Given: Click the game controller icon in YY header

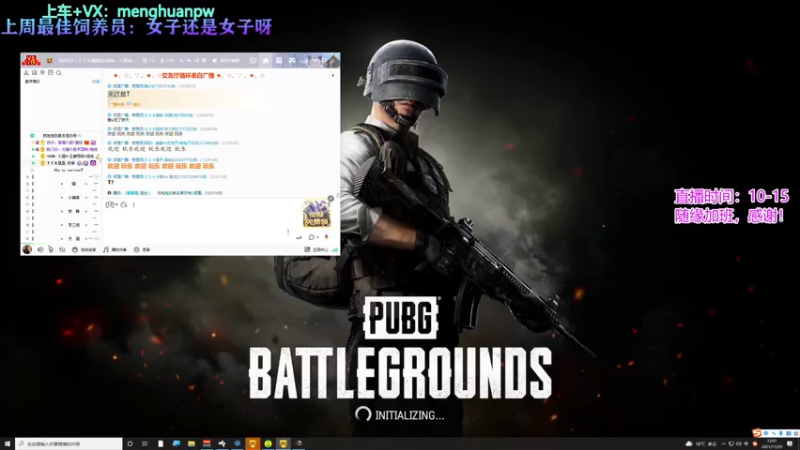Looking at the screenshot, I should coord(292,60).
